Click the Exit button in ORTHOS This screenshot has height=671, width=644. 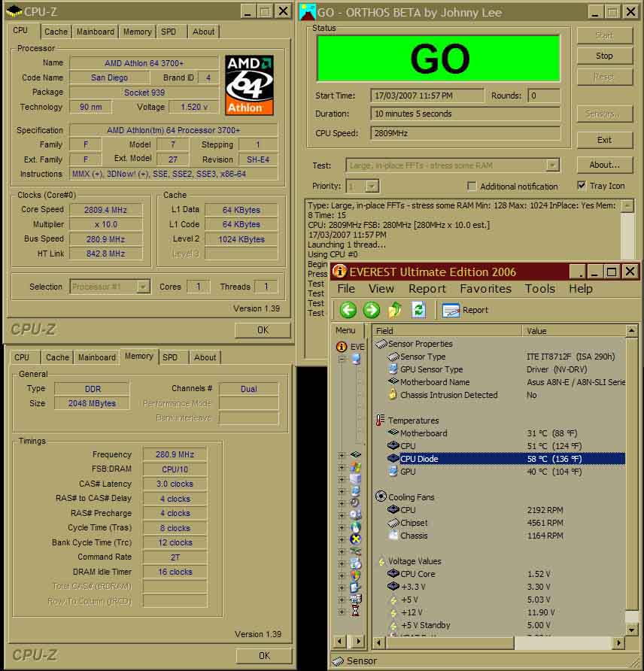[604, 140]
